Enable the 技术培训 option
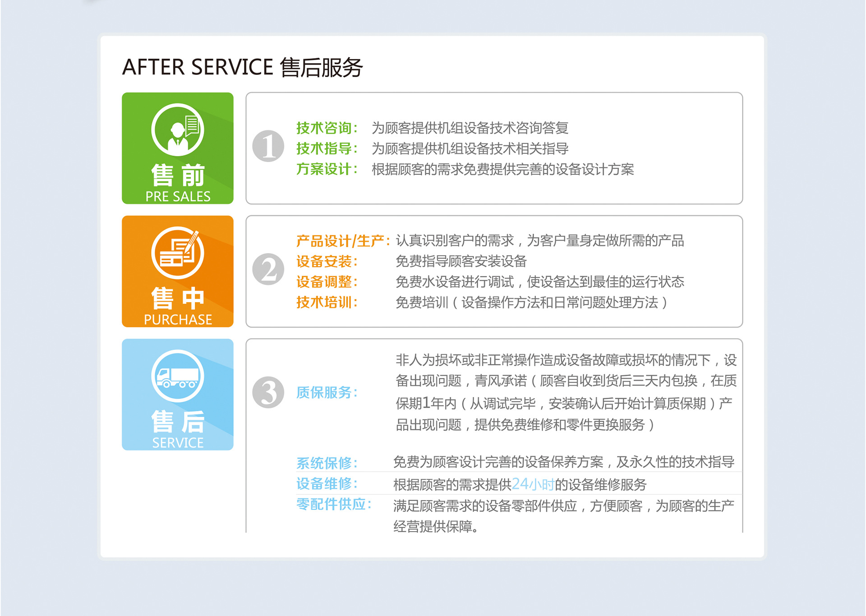This screenshot has width=866, height=616. (326, 303)
